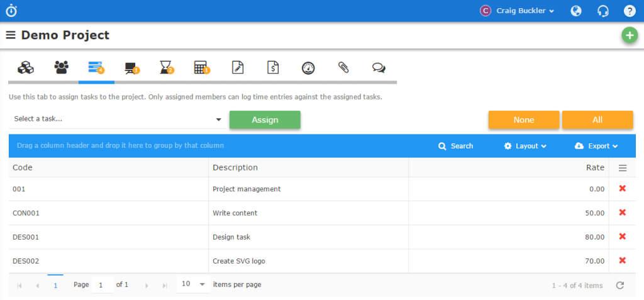
Task: Open the notes document pencil tab
Action: 238,67
